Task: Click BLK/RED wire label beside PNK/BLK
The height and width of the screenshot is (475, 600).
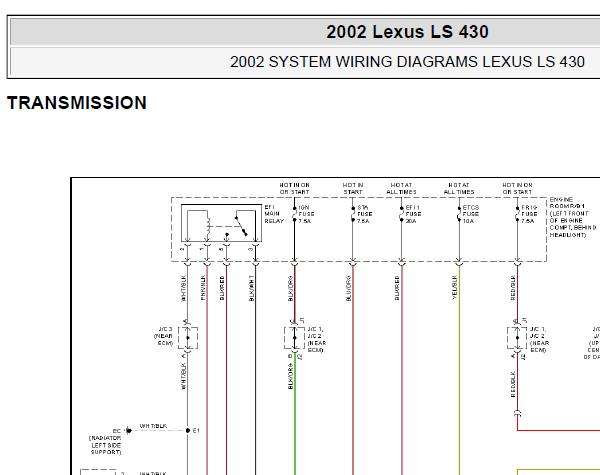Action: tap(222, 288)
